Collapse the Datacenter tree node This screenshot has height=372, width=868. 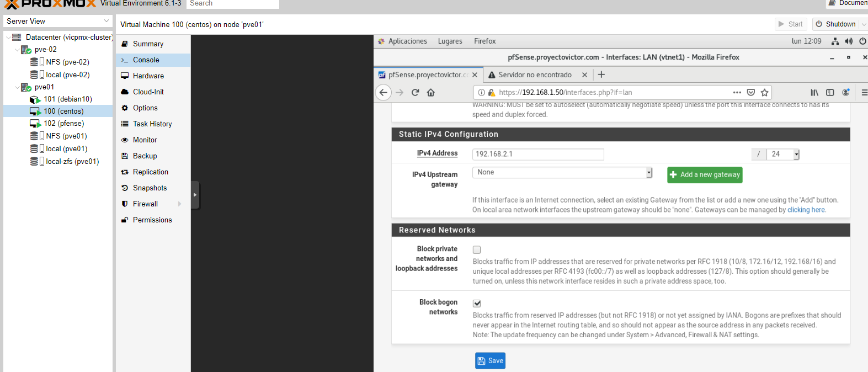point(8,37)
